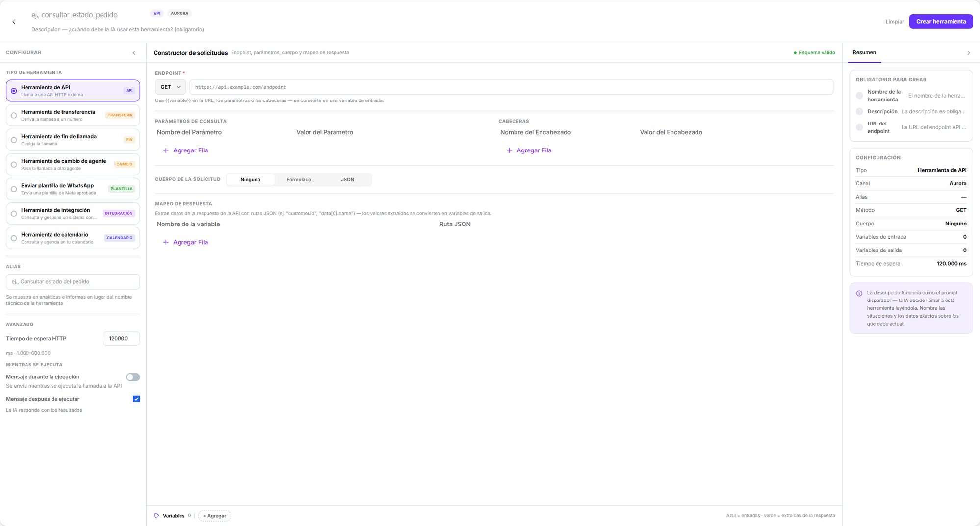The height and width of the screenshot is (526, 980).
Task: Click the Constructor de solicitudes heading
Action: point(190,53)
